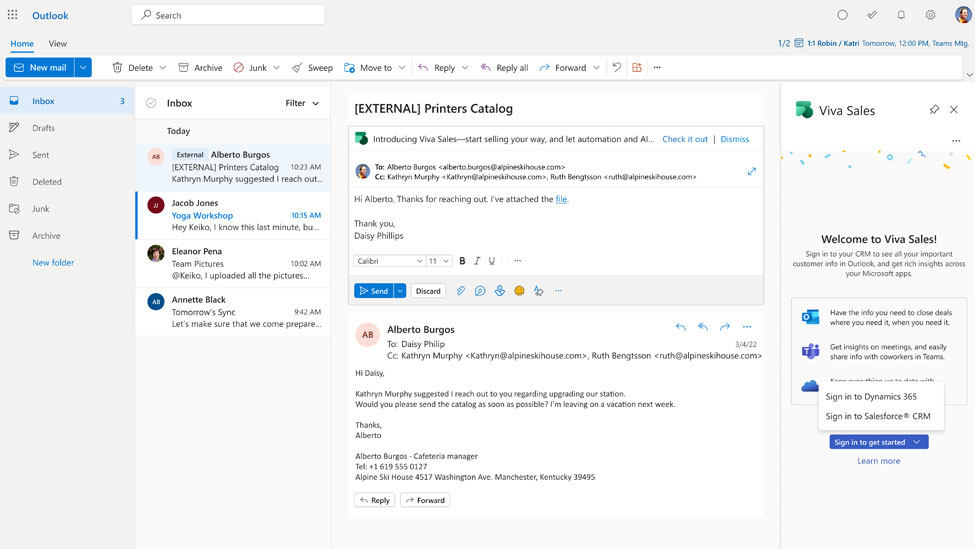The width and height of the screenshot is (975, 549).
Task: Expand the New mail dropdown arrow
Action: pyautogui.click(x=83, y=67)
